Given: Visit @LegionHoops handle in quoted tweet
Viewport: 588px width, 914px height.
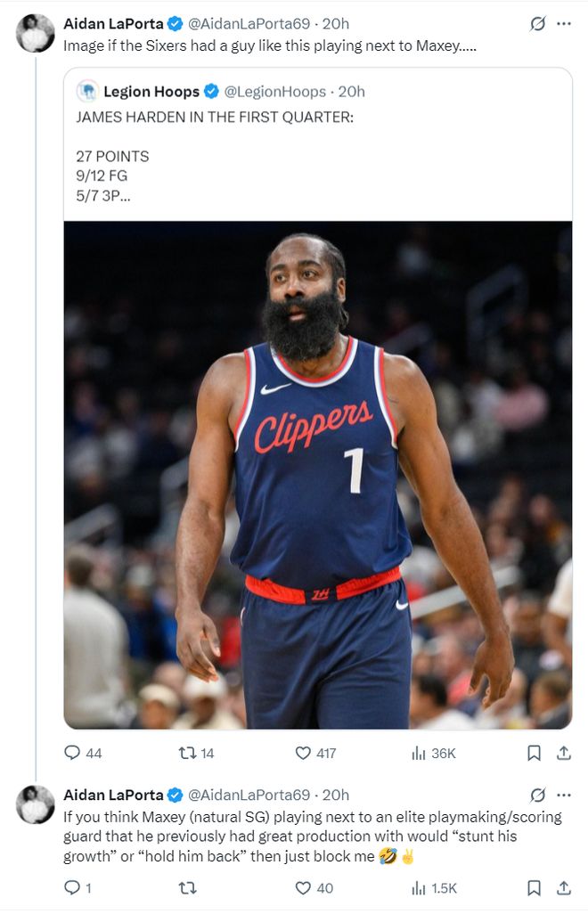Looking at the screenshot, I should click(x=275, y=92).
